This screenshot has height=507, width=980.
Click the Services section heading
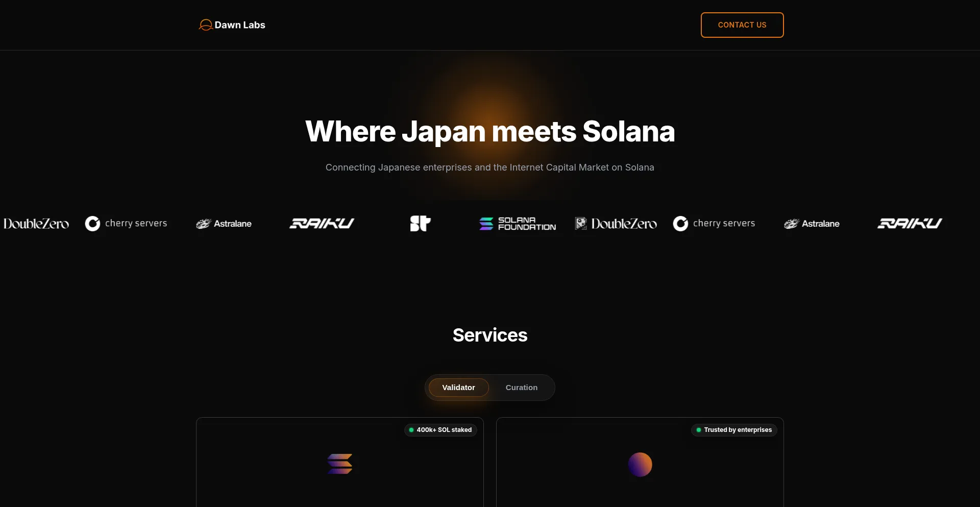[x=490, y=335]
